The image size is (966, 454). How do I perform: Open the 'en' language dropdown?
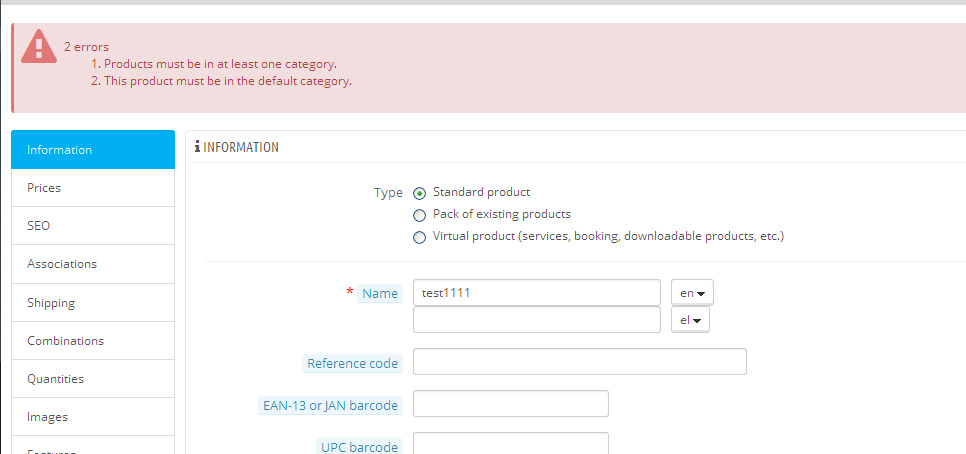(x=691, y=293)
